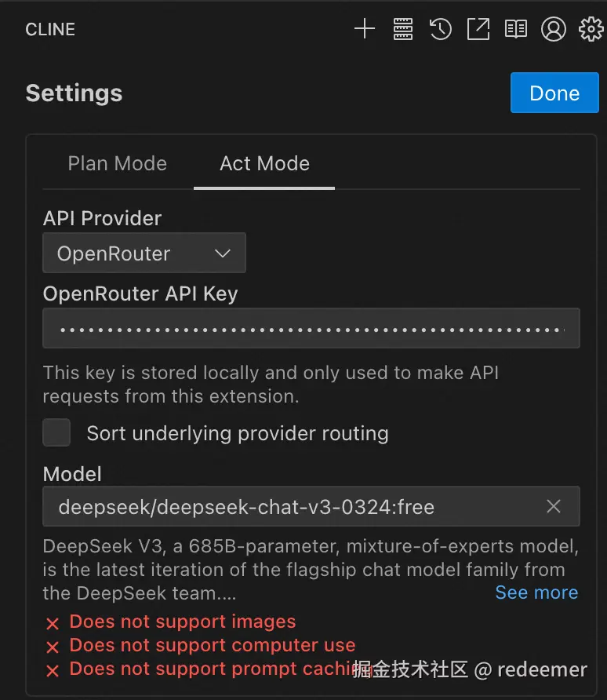Click the DeepSeek V3 model description text
Screen dimensions: 607x700
tap(298, 568)
